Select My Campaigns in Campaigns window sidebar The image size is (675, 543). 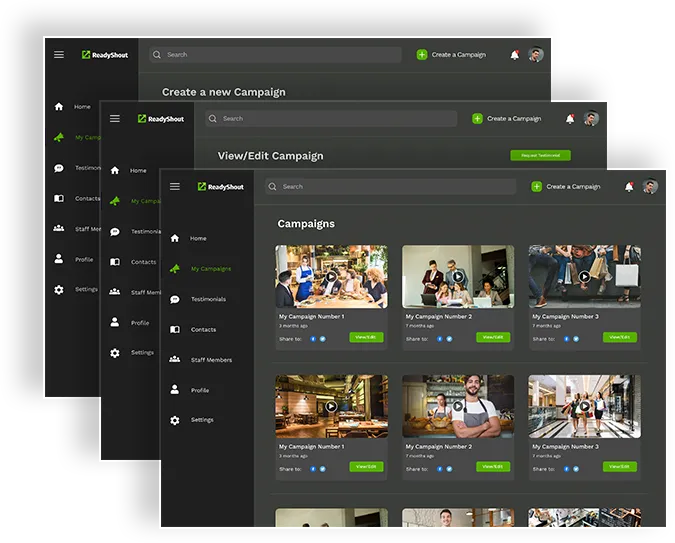(211, 269)
